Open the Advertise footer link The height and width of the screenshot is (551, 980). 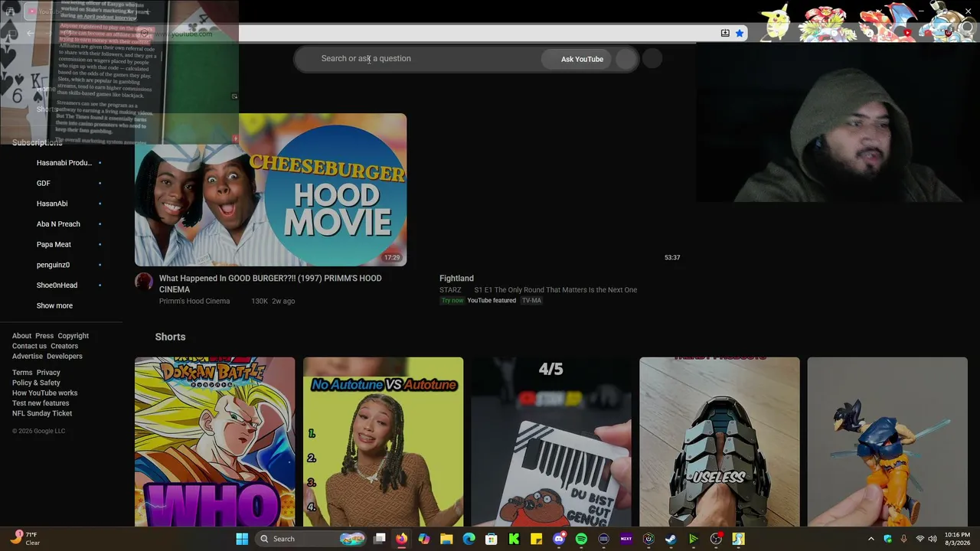pyautogui.click(x=28, y=356)
